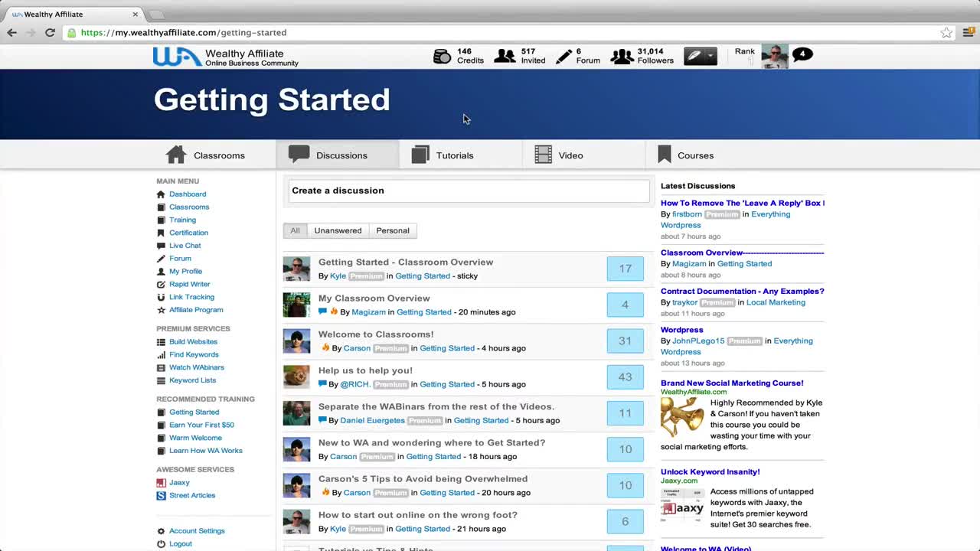Open the Invited people icon
Viewport: 980px width, 551px height.
(505, 56)
